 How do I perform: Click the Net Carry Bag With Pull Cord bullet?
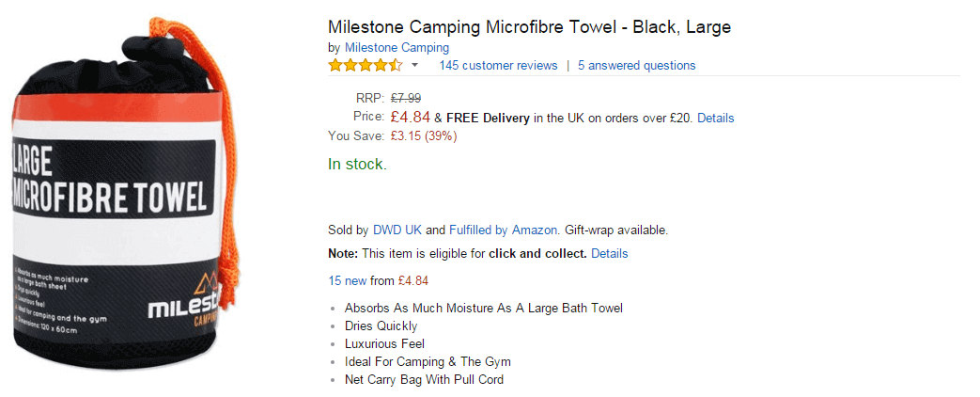tap(424, 379)
